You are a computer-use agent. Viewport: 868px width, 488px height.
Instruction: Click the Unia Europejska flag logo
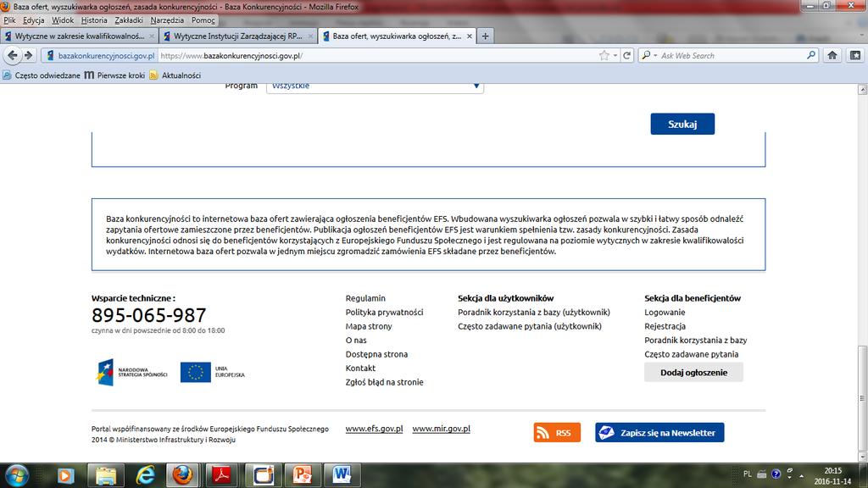point(213,373)
